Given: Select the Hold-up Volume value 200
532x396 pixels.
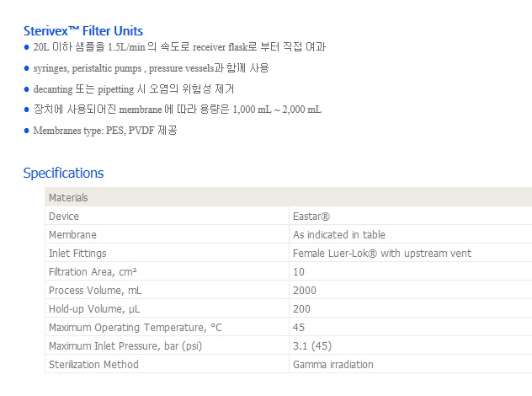Looking at the screenshot, I should tap(301, 309).
